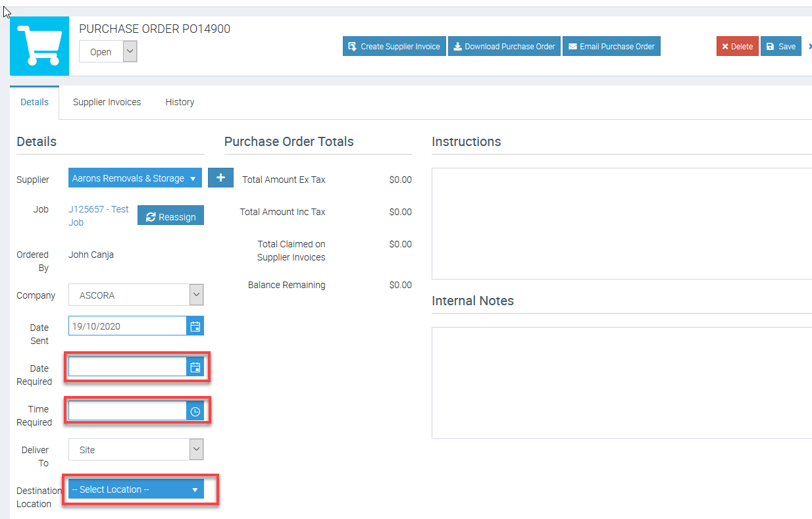Open the Date Required calendar picker
Screen dimensions: 812x519
click(x=195, y=367)
